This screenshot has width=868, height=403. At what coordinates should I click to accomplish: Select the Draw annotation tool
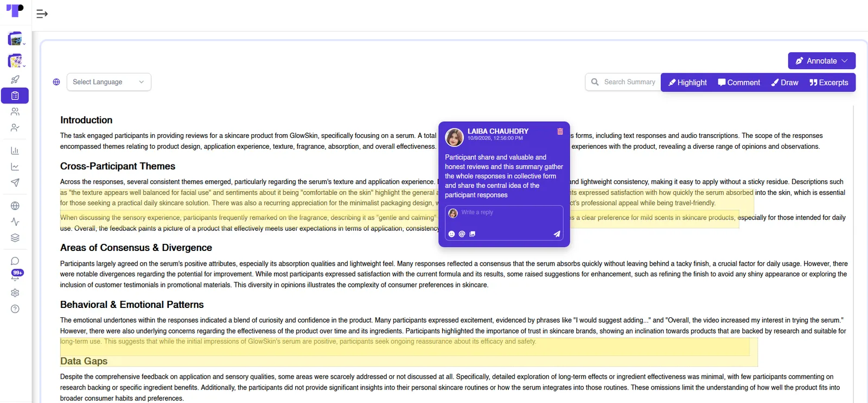click(784, 83)
